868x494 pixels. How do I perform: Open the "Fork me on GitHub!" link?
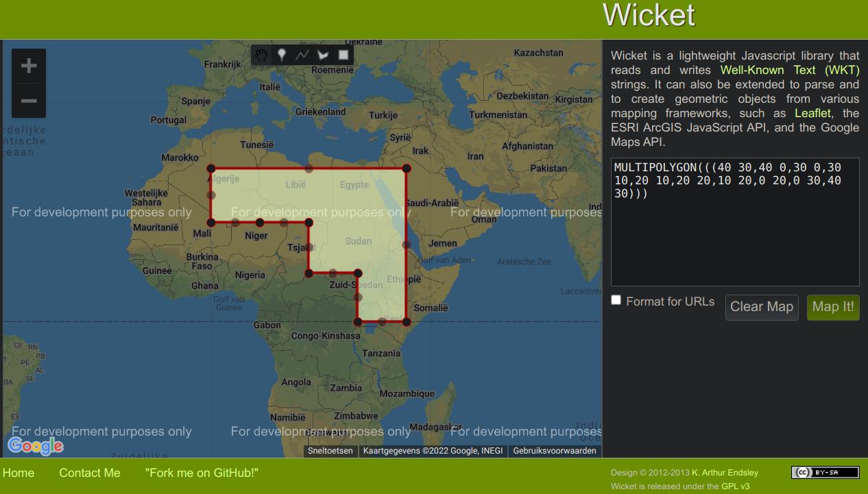[202, 473]
